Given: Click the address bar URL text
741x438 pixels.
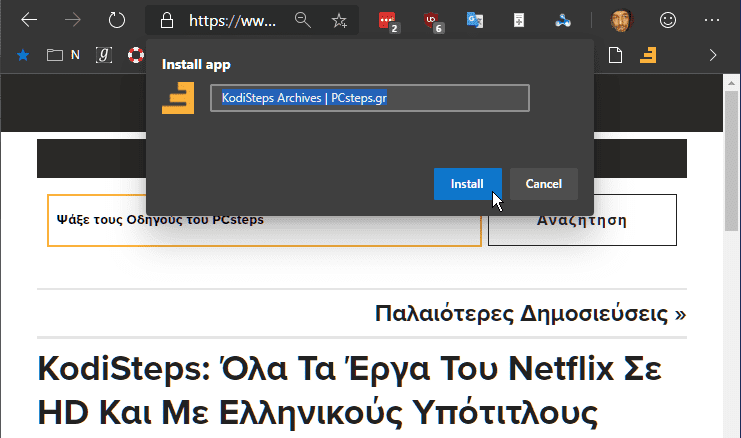Looking at the screenshot, I should (x=233, y=20).
